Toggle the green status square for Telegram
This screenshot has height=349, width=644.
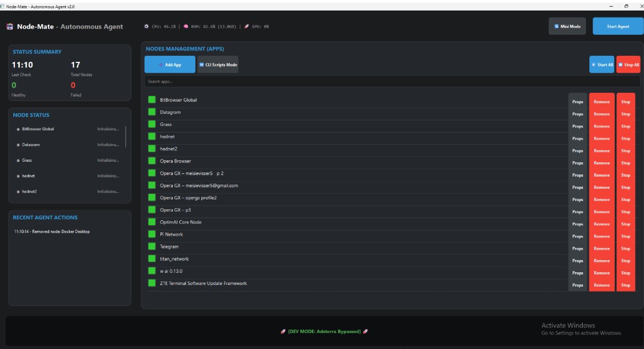click(x=152, y=246)
